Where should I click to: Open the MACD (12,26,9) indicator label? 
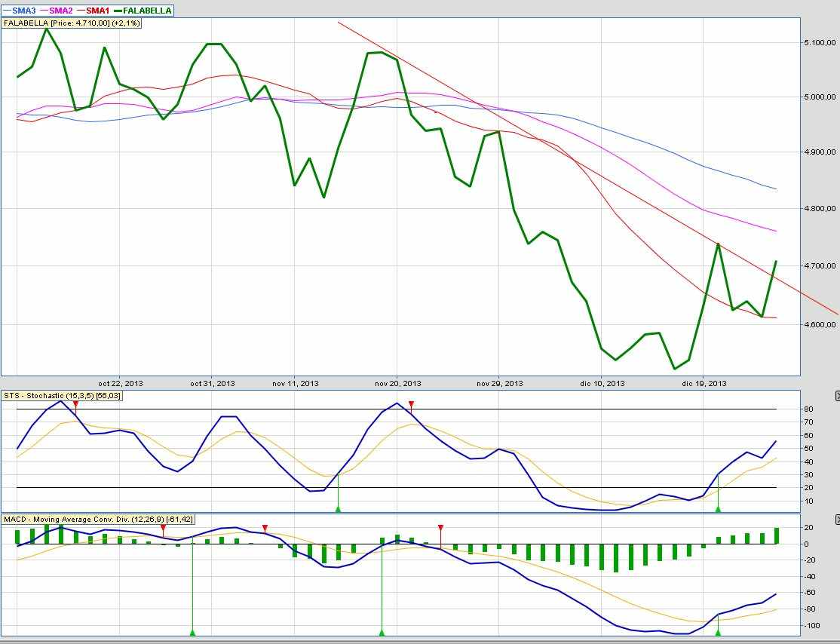(x=98, y=520)
